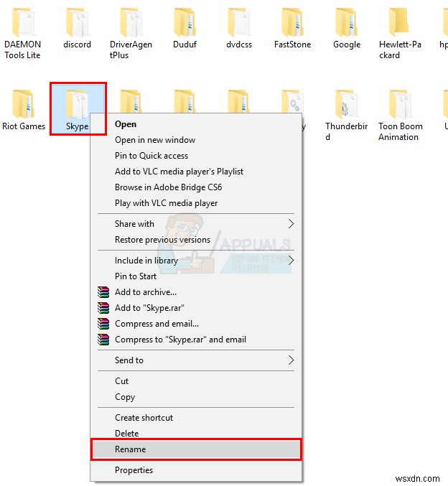Choose Pin to Quick access
The width and height of the screenshot is (448, 486).
pos(196,156)
